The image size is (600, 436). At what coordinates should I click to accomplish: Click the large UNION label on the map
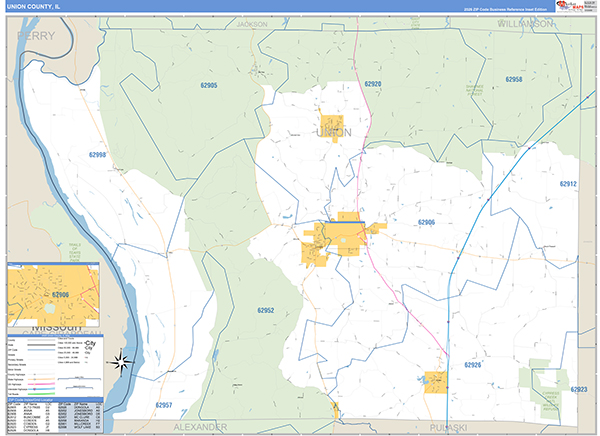pos(333,131)
